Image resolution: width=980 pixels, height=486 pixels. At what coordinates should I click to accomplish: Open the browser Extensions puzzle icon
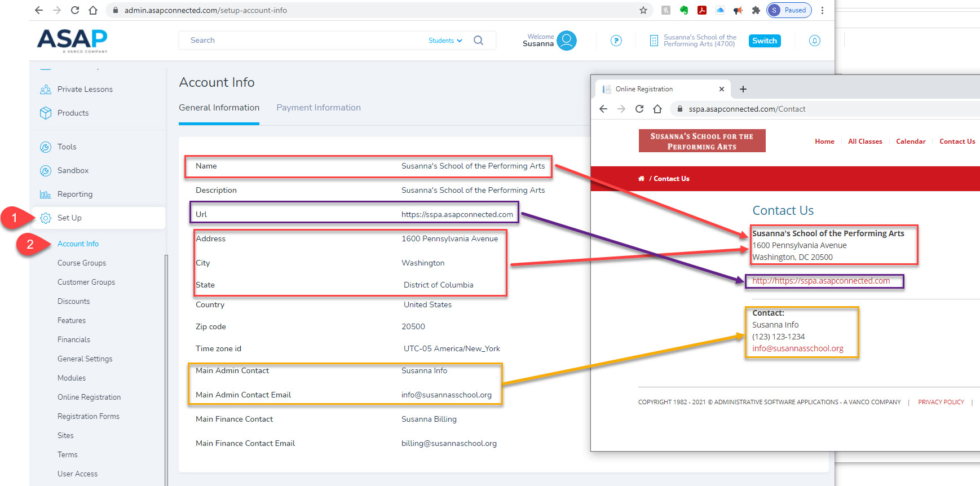[756, 10]
